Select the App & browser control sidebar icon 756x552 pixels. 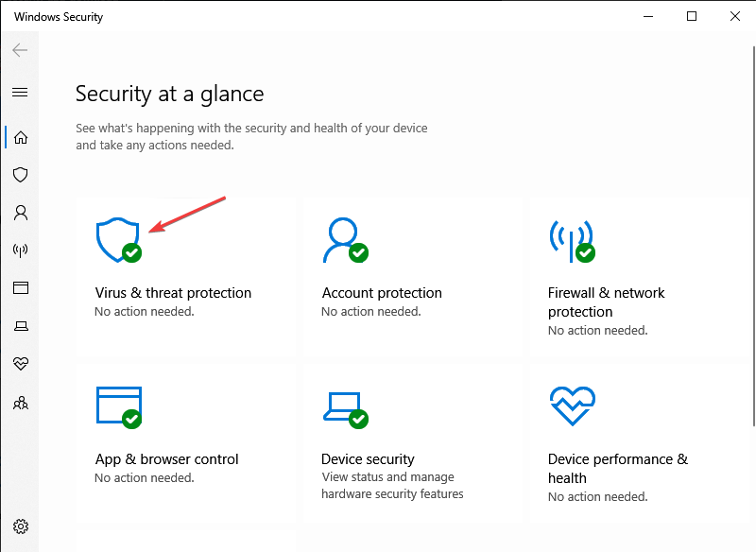click(21, 288)
